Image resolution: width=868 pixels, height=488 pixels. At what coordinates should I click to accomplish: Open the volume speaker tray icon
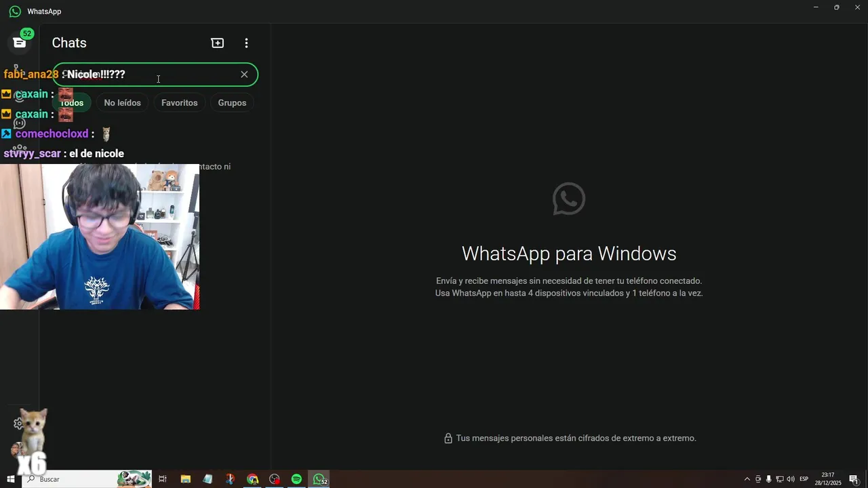pyautogui.click(x=791, y=479)
